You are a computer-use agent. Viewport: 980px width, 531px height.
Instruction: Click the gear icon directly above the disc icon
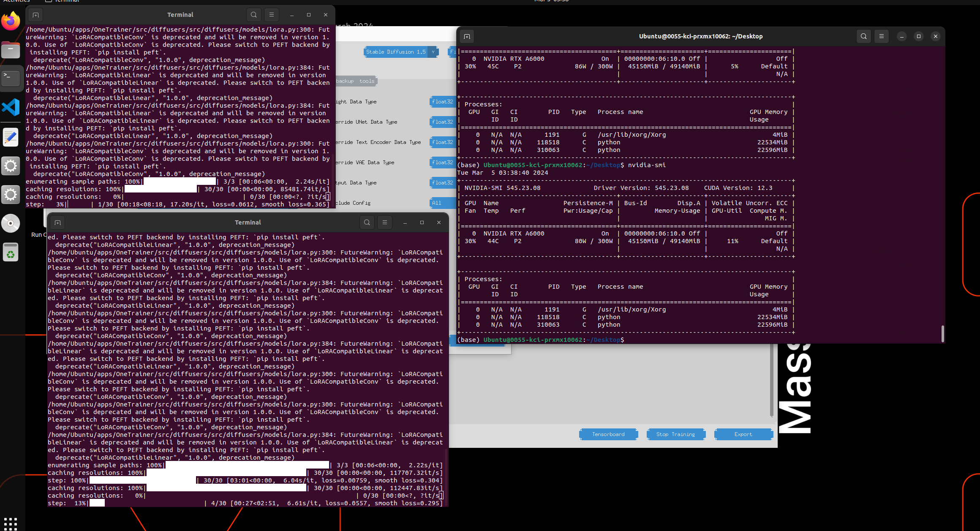[11, 195]
